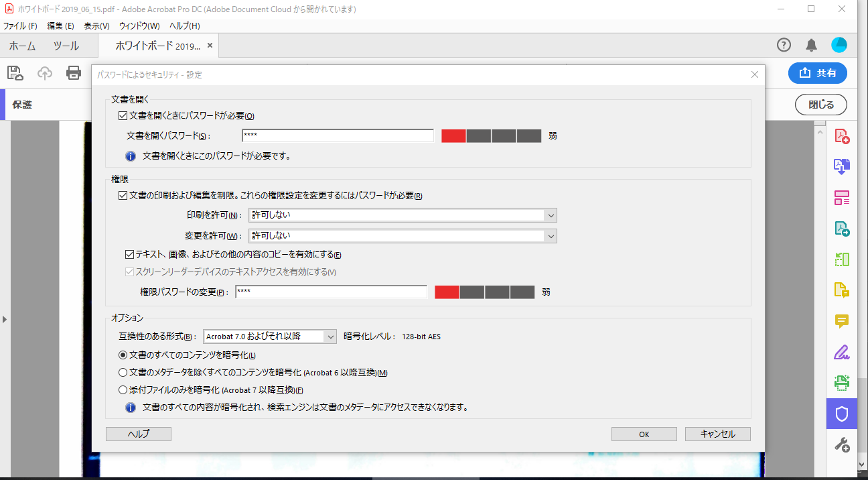The width and height of the screenshot is (868, 480).
Task: Open the yellow Edit PDF note icon
Action: 842,290
